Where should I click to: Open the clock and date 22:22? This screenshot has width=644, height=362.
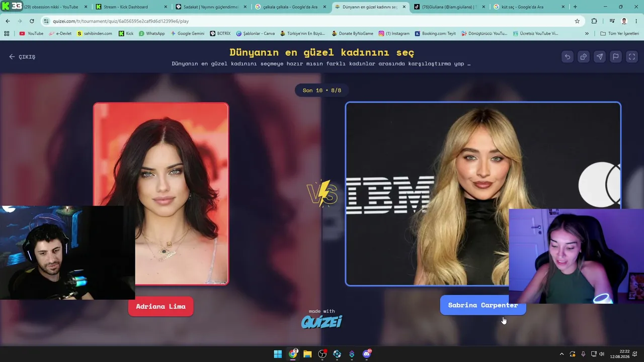619,354
